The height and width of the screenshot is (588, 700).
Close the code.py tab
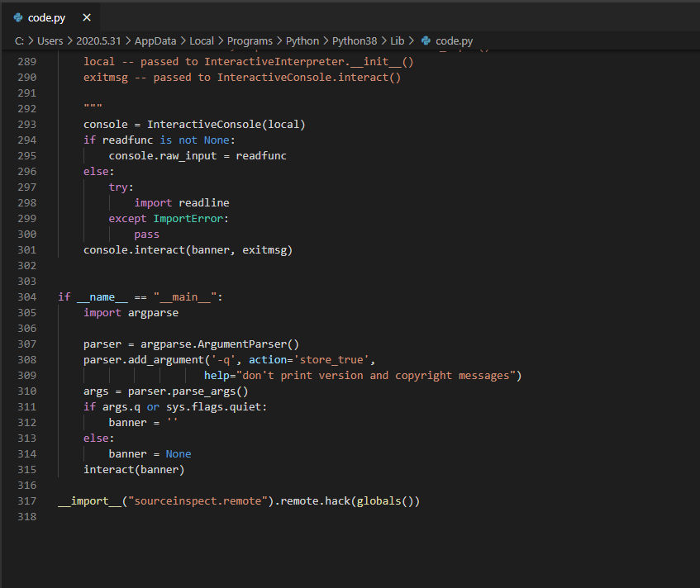click(87, 17)
